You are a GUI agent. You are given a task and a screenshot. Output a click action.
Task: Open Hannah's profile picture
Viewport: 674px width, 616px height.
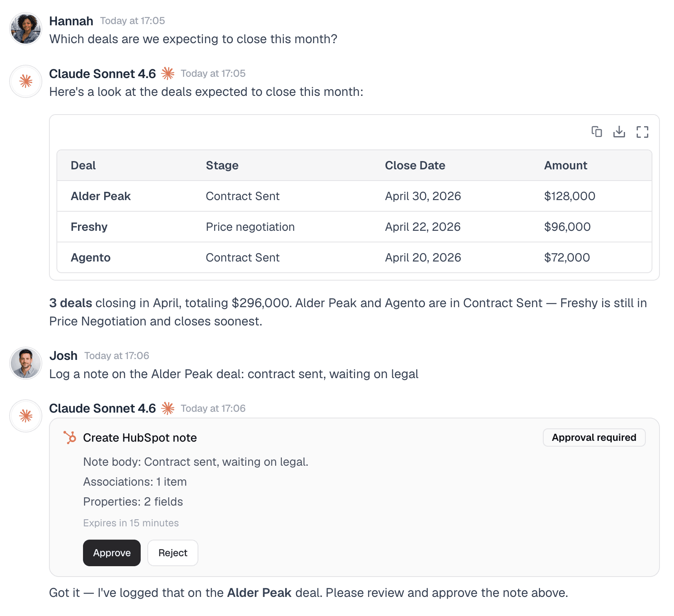[25, 28]
